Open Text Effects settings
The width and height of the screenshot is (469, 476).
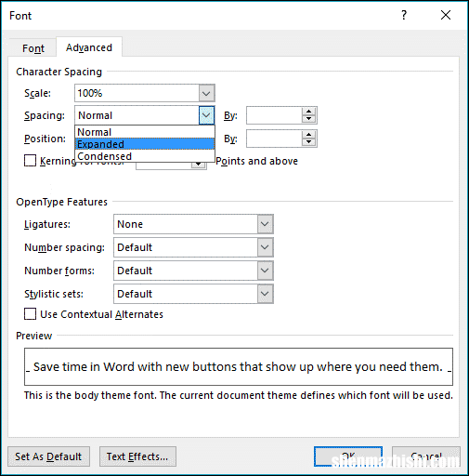click(x=137, y=456)
